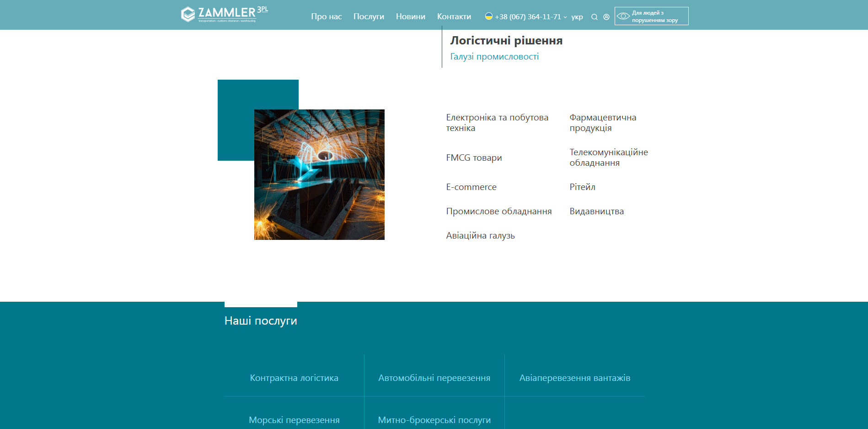
Task: Click the user account icon
Action: [x=606, y=16]
